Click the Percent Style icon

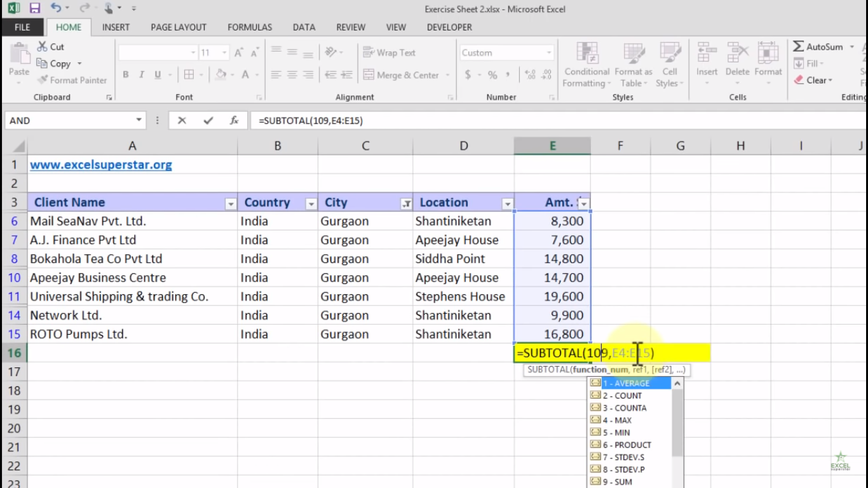492,75
